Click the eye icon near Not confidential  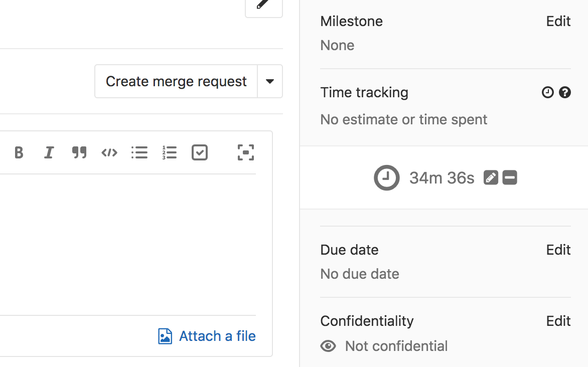tap(328, 346)
